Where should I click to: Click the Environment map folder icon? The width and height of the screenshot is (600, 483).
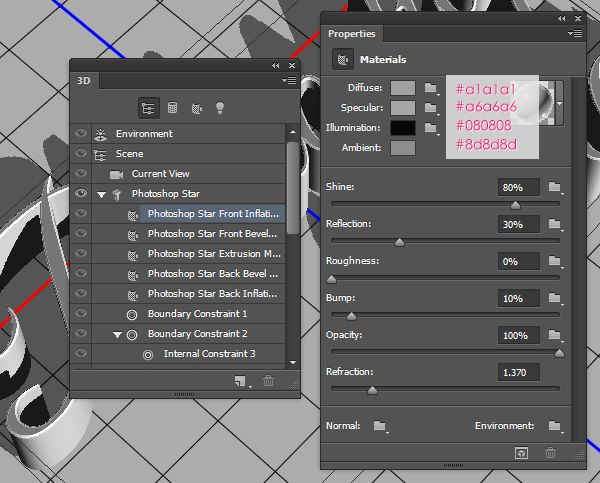coord(555,426)
